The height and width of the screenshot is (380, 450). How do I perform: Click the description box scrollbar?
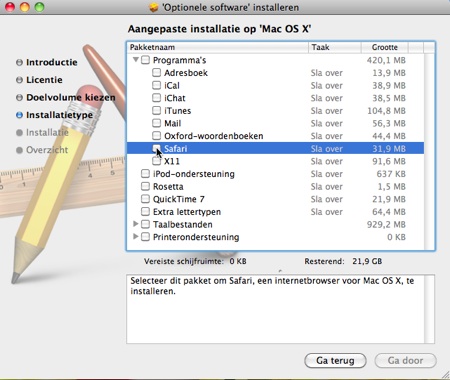click(429, 309)
